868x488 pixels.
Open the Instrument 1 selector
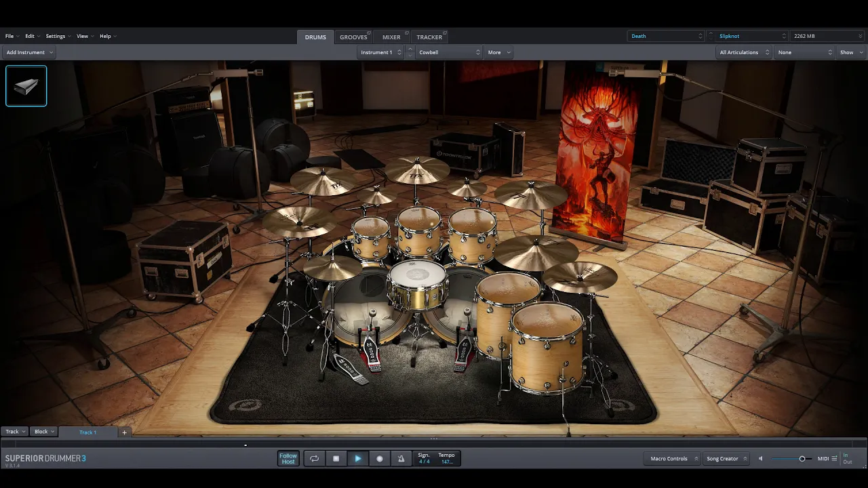point(380,52)
